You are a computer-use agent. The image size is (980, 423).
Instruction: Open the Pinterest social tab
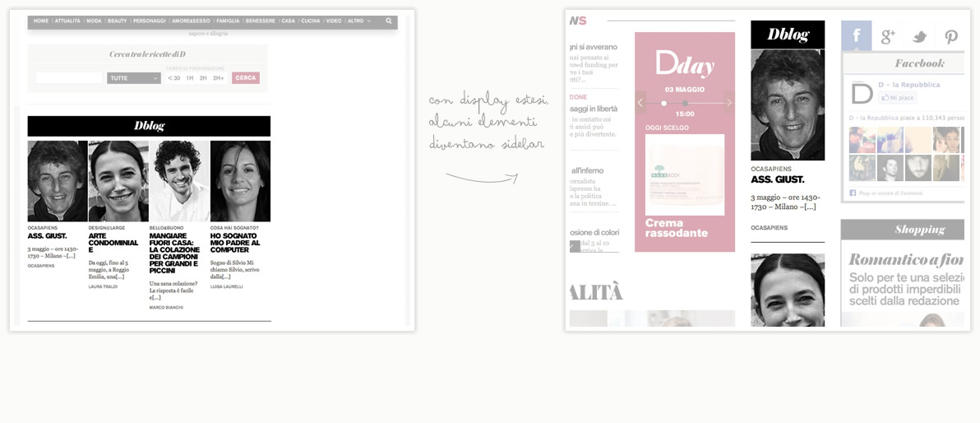click(x=950, y=36)
